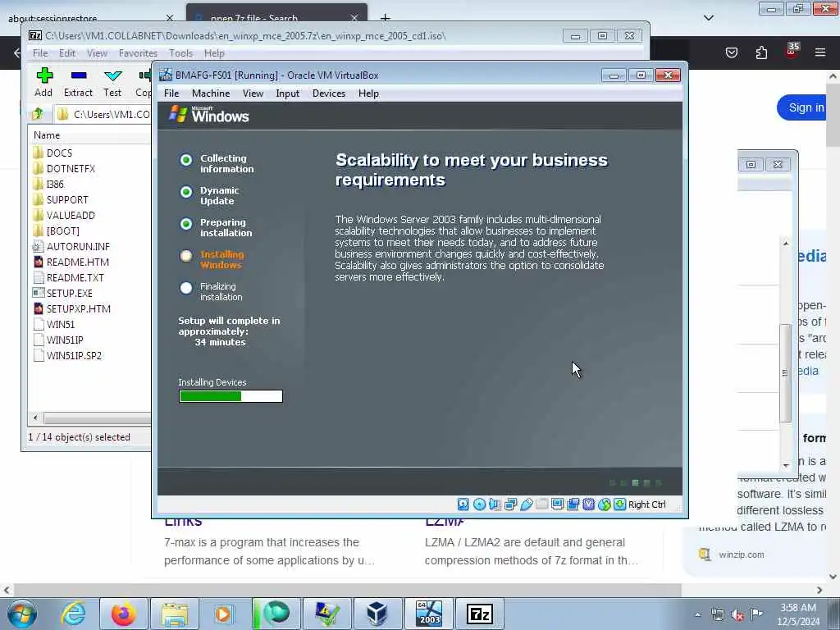Open VirtualBox File menu
840x630 pixels.
tap(171, 94)
